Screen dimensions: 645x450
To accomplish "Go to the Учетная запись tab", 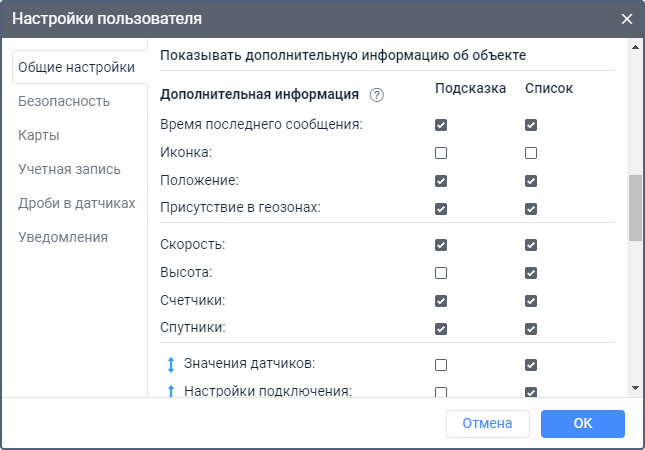I will pyautogui.click(x=69, y=169).
